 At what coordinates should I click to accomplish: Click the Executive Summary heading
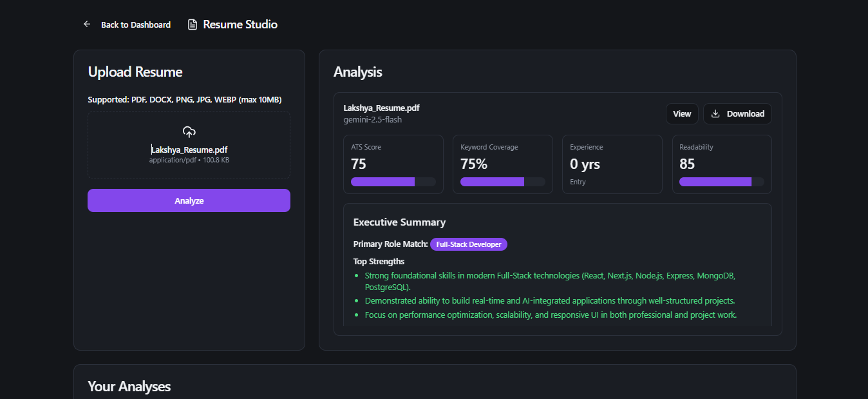pyautogui.click(x=399, y=222)
